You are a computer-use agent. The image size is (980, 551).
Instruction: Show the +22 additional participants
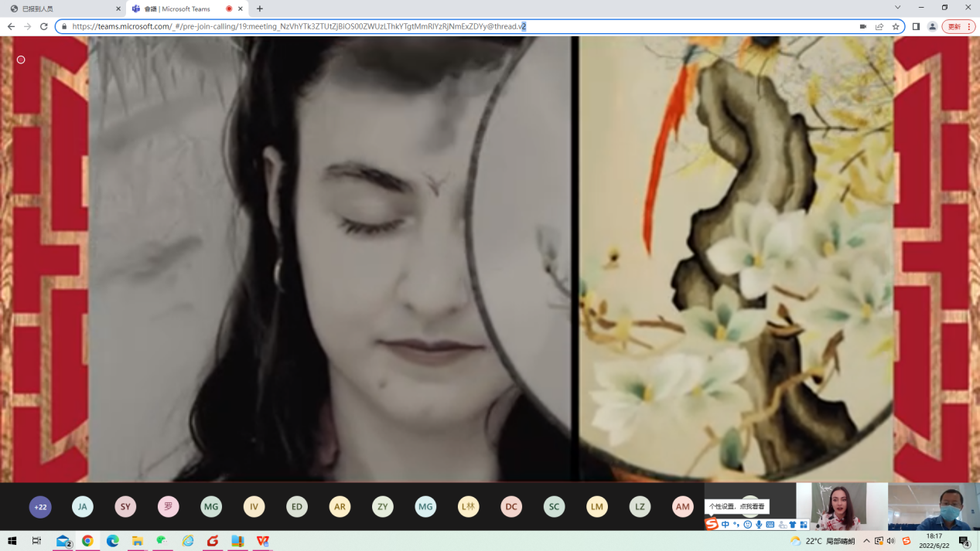click(40, 507)
